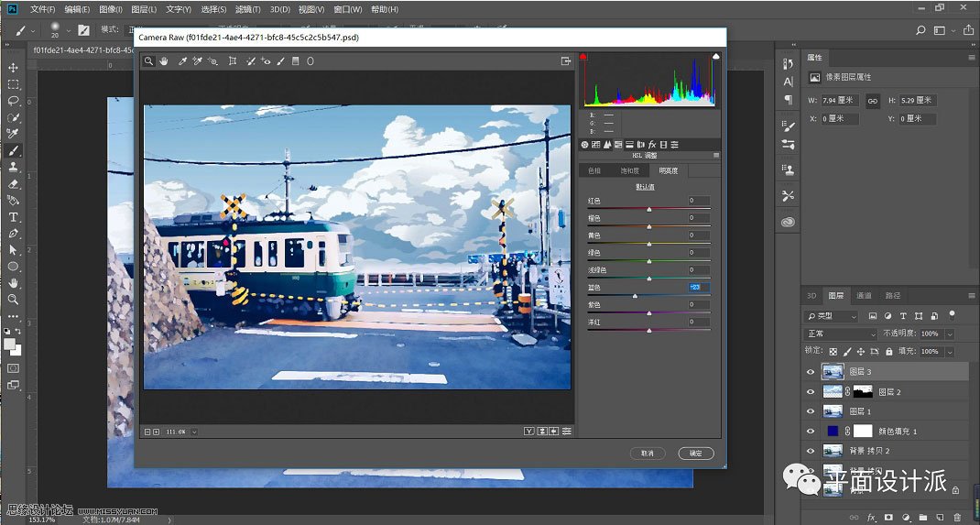980x525 pixels.
Task: Toggle lock transparent pixels in Layers panel
Action: click(x=833, y=351)
